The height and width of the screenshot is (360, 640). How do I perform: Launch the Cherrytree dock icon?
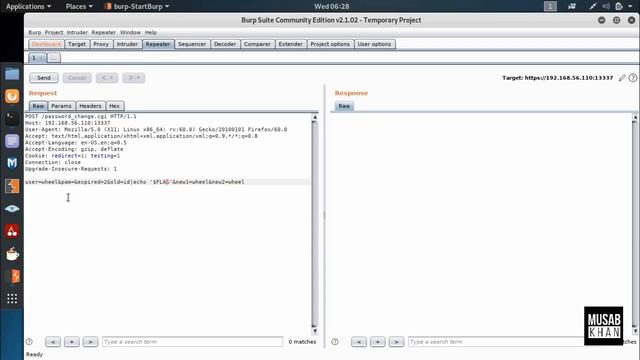click(12, 231)
